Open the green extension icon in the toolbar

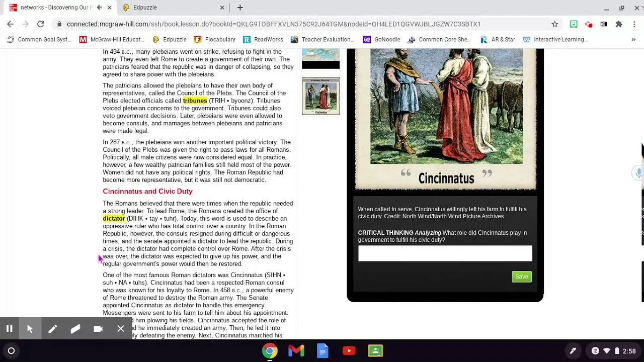[x=574, y=24]
